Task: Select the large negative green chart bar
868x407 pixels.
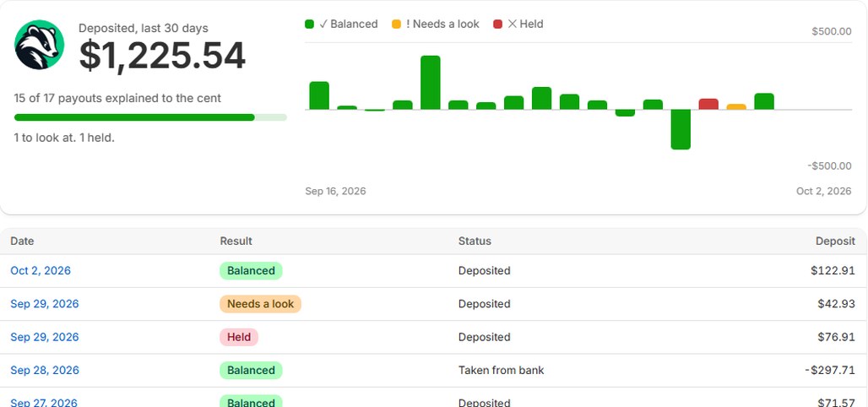Action: pyautogui.click(x=681, y=129)
